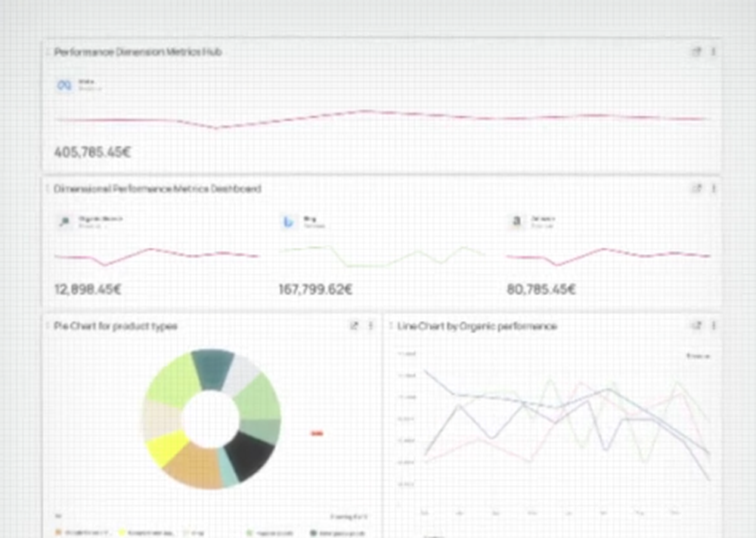Viewport: 756px width, 538px height.
Task: Click the expand icon on the Pie Chart widget
Action: click(x=354, y=326)
